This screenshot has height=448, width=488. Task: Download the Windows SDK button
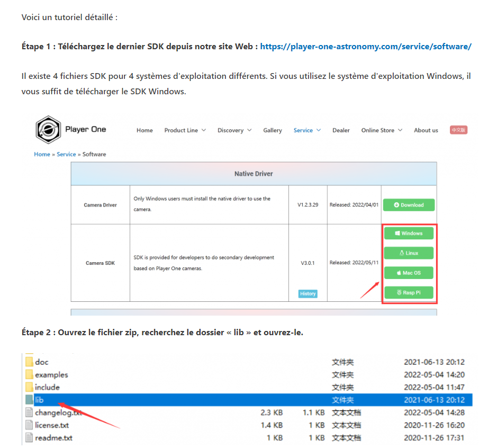click(409, 233)
